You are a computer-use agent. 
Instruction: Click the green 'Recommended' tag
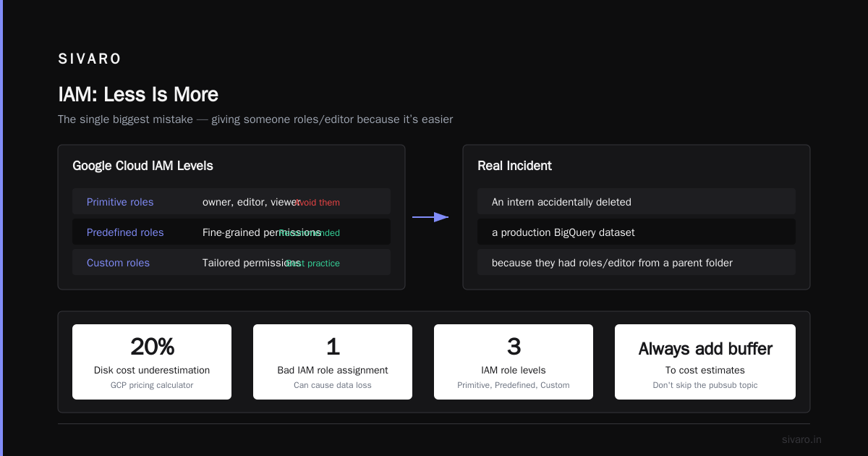(x=309, y=233)
